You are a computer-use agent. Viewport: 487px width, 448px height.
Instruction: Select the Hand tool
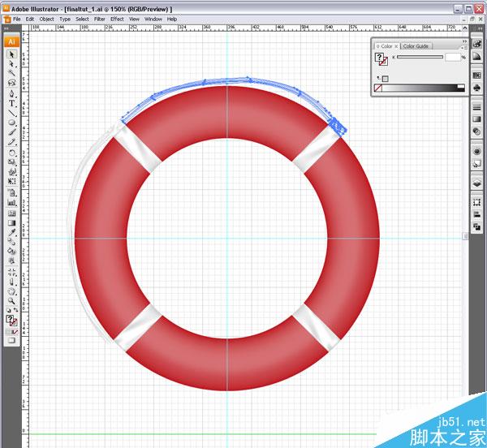click(11, 291)
